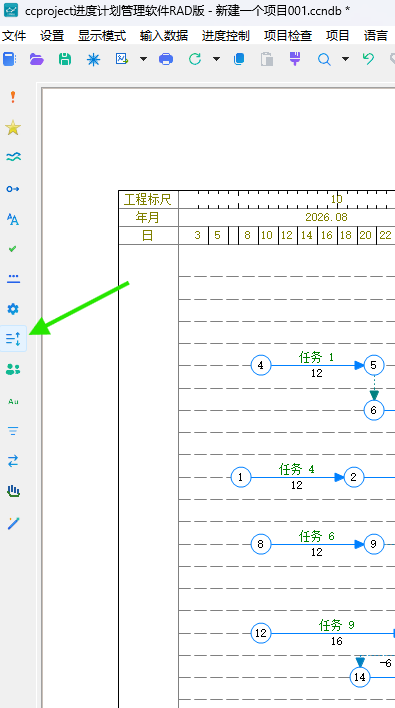Open the 文件 menu
The height and width of the screenshot is (708, 395).
click(14, 36)
